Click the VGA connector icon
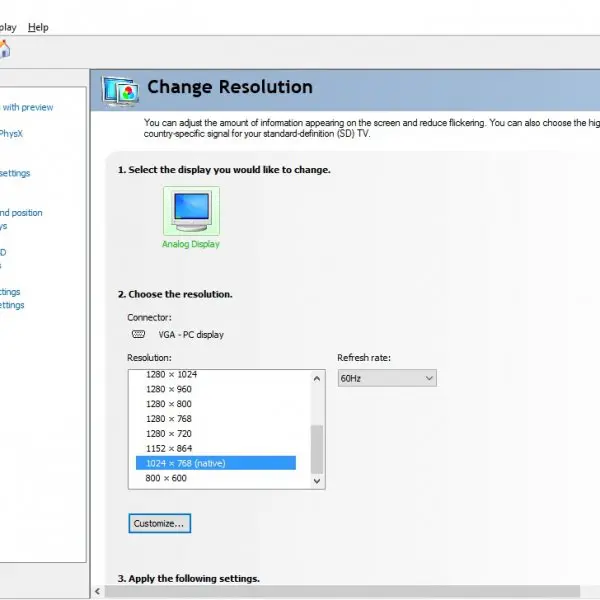 (138, 334)
